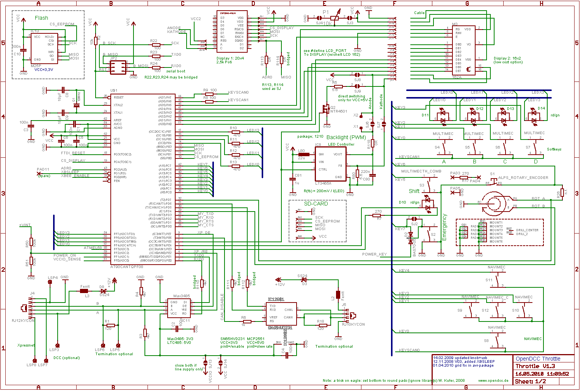581x392 pixels.
Task: Click the D11 dual LED symbol
Action: click(x=443, y=116)
